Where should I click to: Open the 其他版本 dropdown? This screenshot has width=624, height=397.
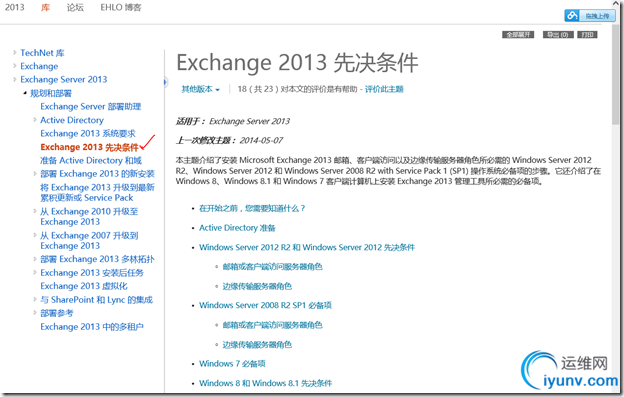(201, 89)
